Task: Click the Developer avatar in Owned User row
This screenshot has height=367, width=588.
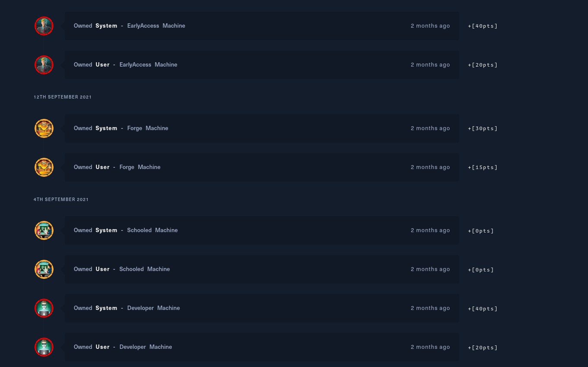Action: (44, 347)
